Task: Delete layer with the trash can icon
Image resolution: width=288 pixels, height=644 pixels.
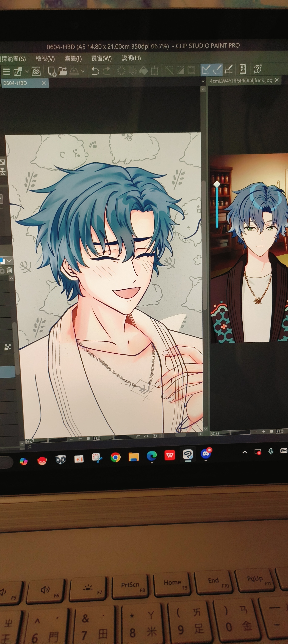Action: [x=9, y=270]
